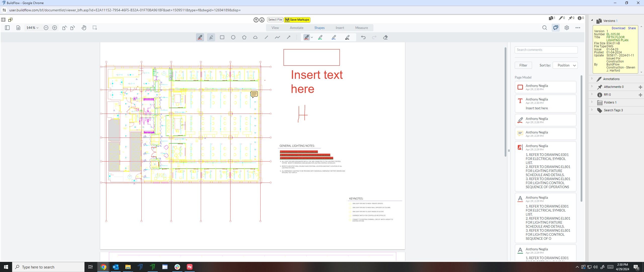Switch to the Annotate tab
The width and height of the screenshot is (644, 272).
click(297, 28)
